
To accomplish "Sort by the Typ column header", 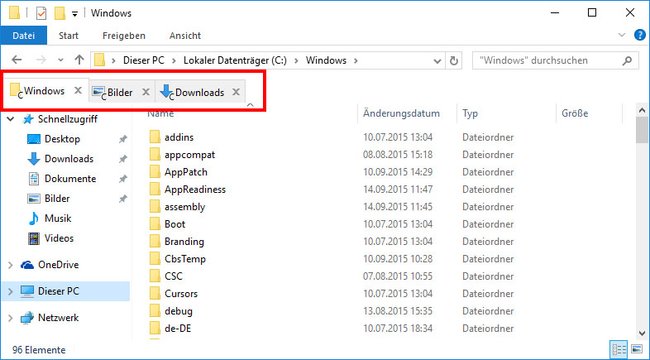I will [470, 113].
